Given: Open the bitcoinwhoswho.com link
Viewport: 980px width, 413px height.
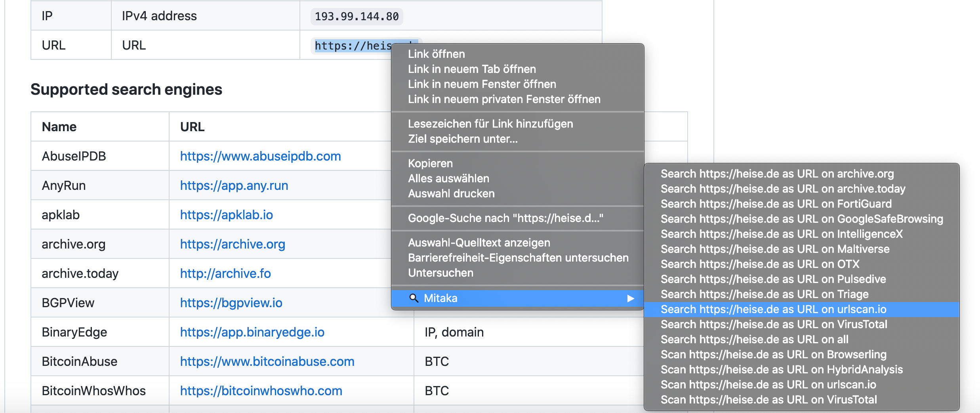Looking at the screenshot, I should [x=261, y=391].
